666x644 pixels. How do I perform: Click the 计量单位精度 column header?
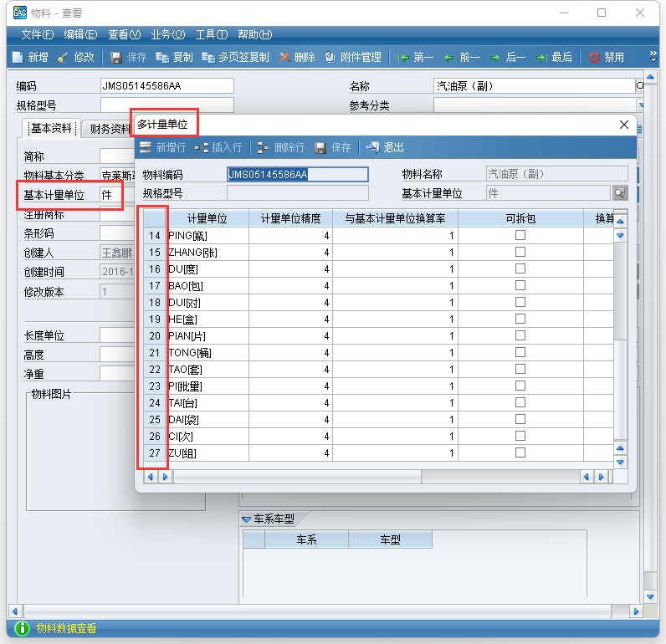(290, 218)
